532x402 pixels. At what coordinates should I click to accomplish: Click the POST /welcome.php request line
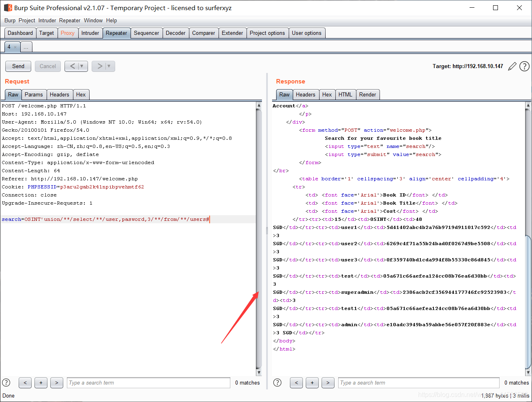44,106
